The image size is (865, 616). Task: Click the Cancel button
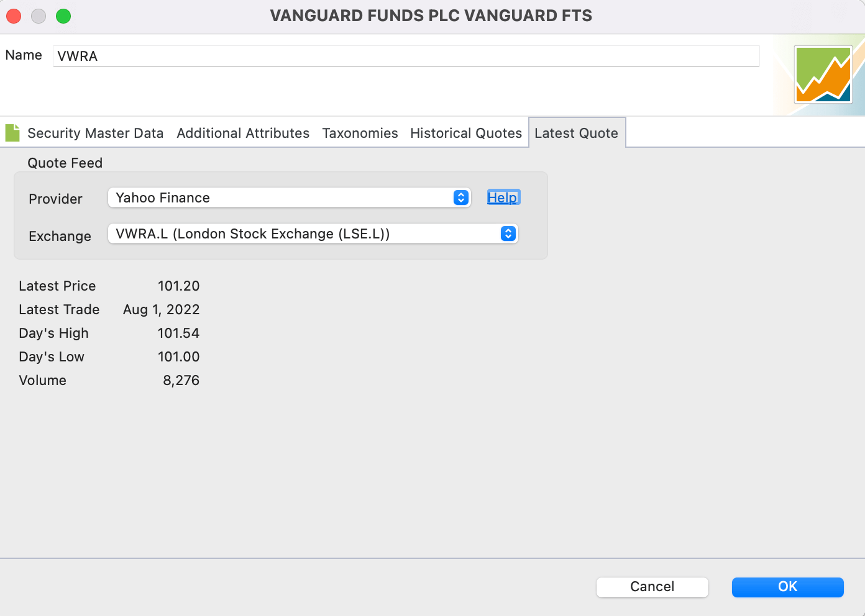652,587
